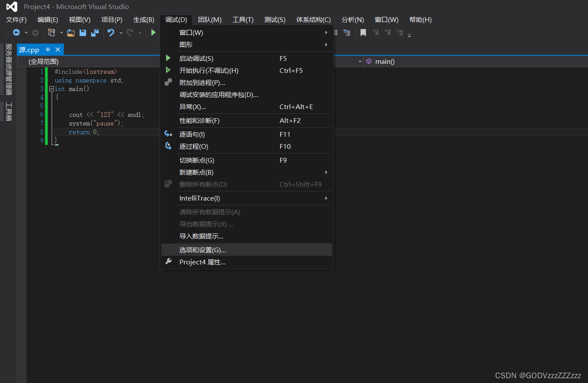The image size is (588, 383).
Task: Expand the 新建断点(B) submenu
Action: (x=327, y=172)
